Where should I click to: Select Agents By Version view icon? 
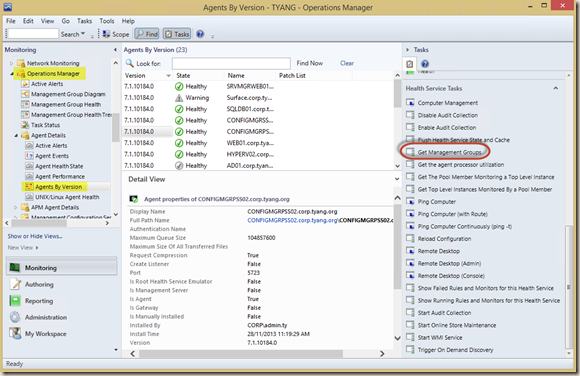[x=29, y=187]
